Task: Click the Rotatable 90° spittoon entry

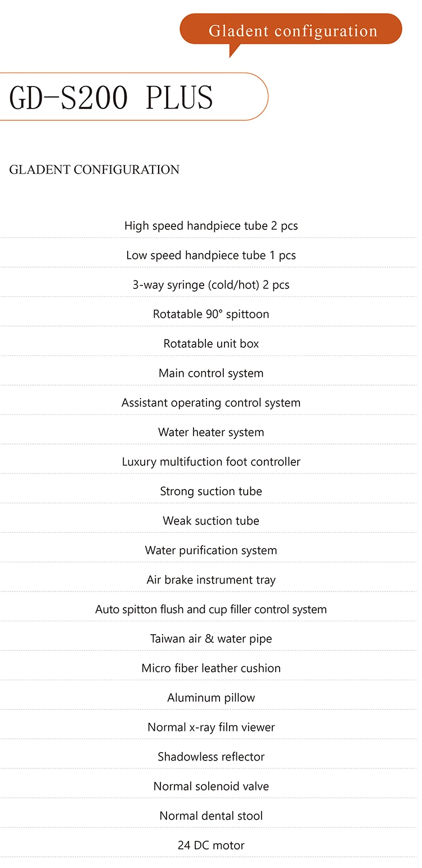Action: [211, 314]
